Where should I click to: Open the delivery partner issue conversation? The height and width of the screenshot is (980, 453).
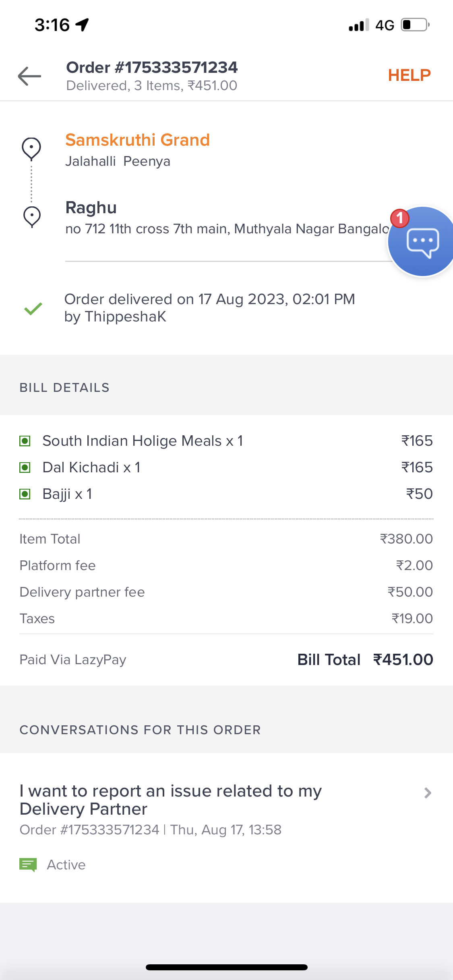point(171,800)
